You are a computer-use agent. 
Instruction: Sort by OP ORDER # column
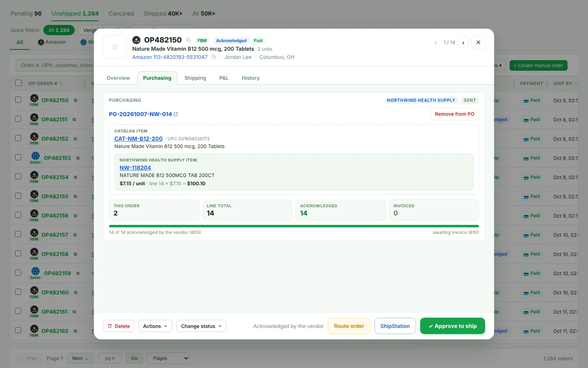tap(45, 83)
